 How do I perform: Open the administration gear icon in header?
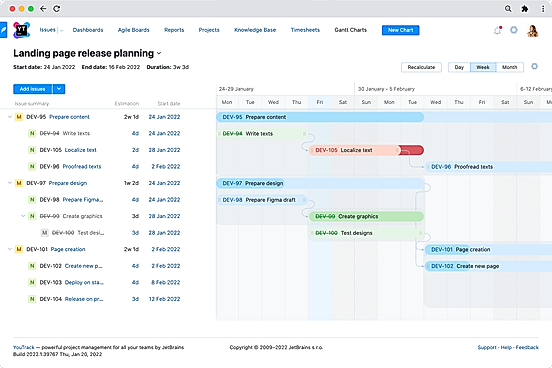514,30
